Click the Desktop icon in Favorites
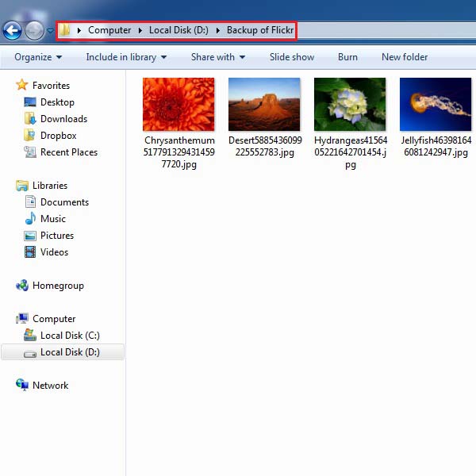The width and height of the screenshot is (476, 476). tap(30, 102)
